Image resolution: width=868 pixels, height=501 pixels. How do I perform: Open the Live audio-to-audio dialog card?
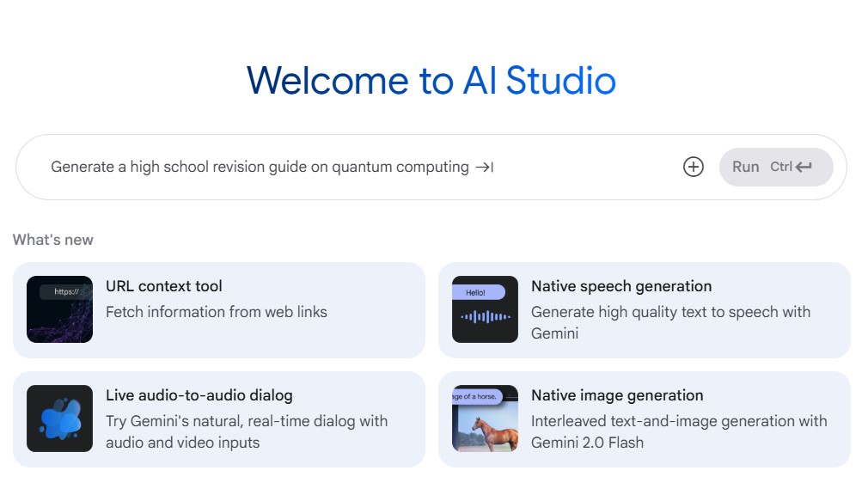coord(217,419)
